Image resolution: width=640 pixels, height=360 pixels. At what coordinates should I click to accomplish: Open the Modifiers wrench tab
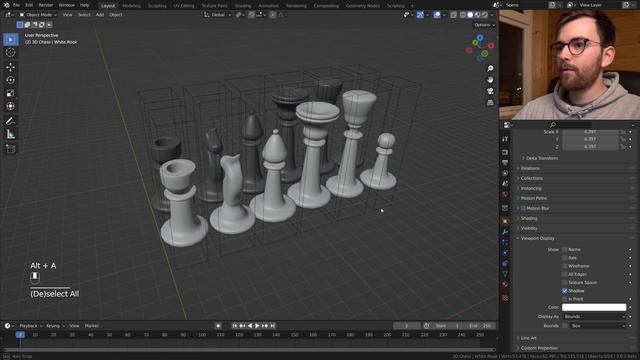tap(505, 232)
